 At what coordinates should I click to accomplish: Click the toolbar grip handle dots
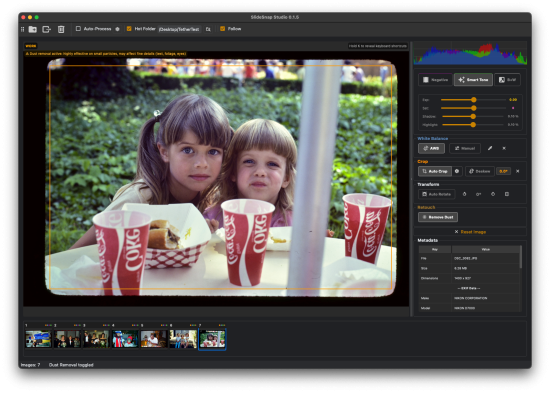pyautogui.click(x=22, y=29)
